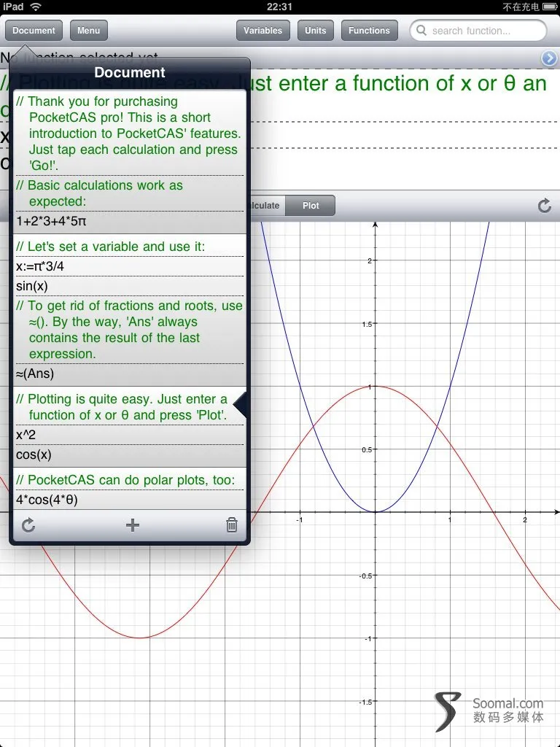Select 'Plotting is quite easy' comment
The width and height of the screenshot is (560, 747).
tap(130, 407)
